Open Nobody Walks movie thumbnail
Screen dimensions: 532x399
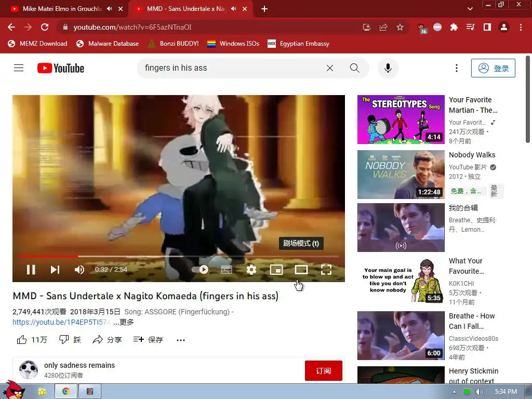401,175
